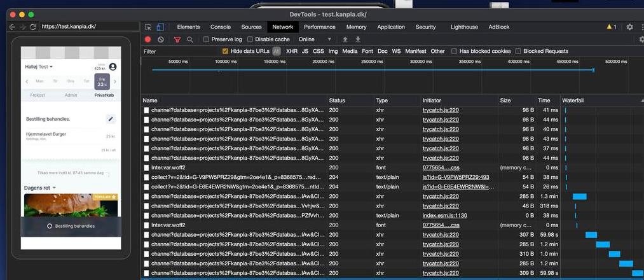Select the Fre 23 day in the calendar
The width and height of the screenshot is (644, 280).
(x=102, y=82)
